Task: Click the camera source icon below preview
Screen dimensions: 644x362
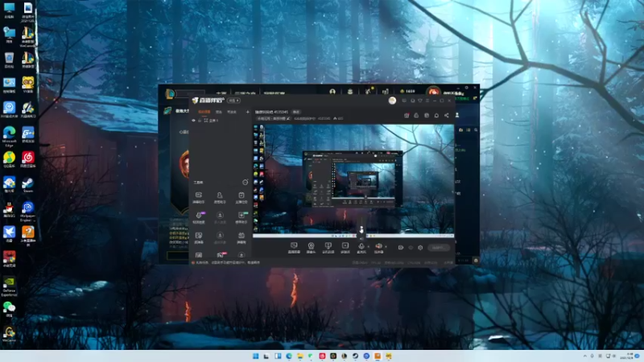Action: click(x=311, y=246)
